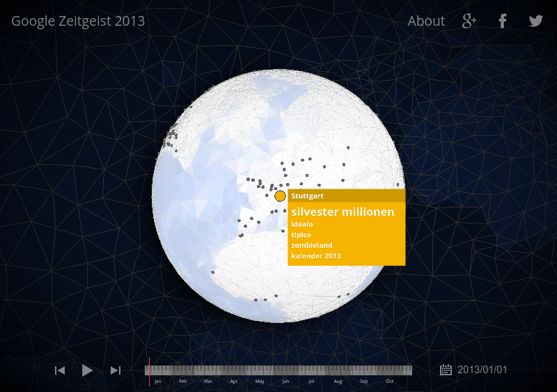This screenshot has width=557, height=392.
Task: Click the orange Stuttgart marker on globe
Action: [x=280, y=196]
